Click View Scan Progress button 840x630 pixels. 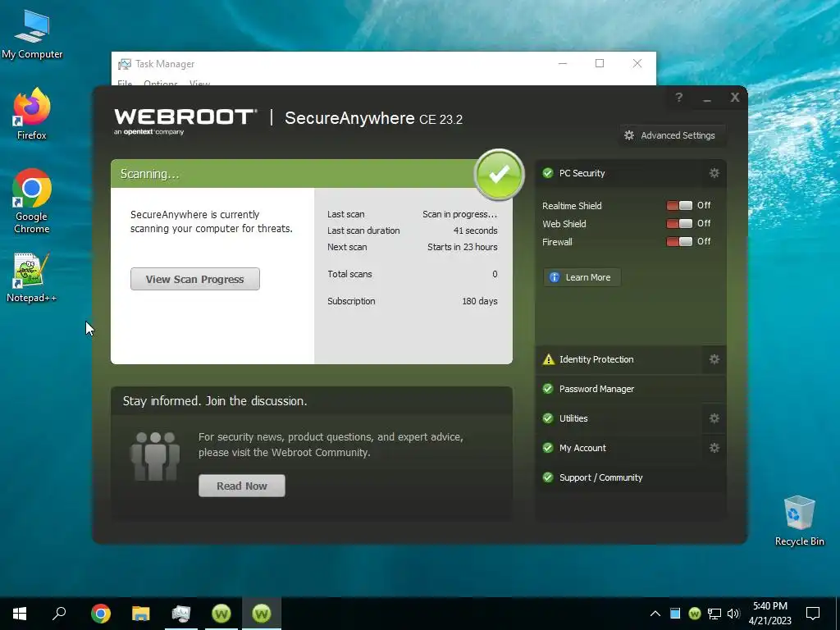pos(195,279)
